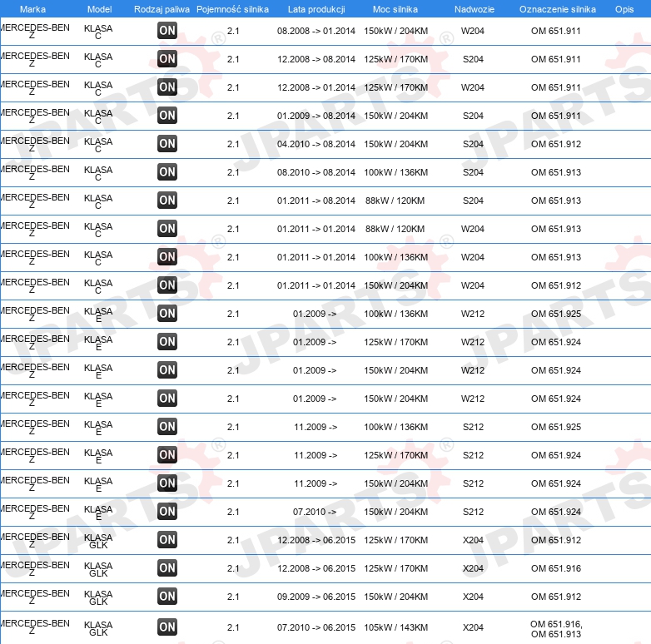The height and width of the screenshot is (644, 651).
Task: Click ON fuel icon in 01.2011 -> 08.2014 row
Action: (167, 201)
